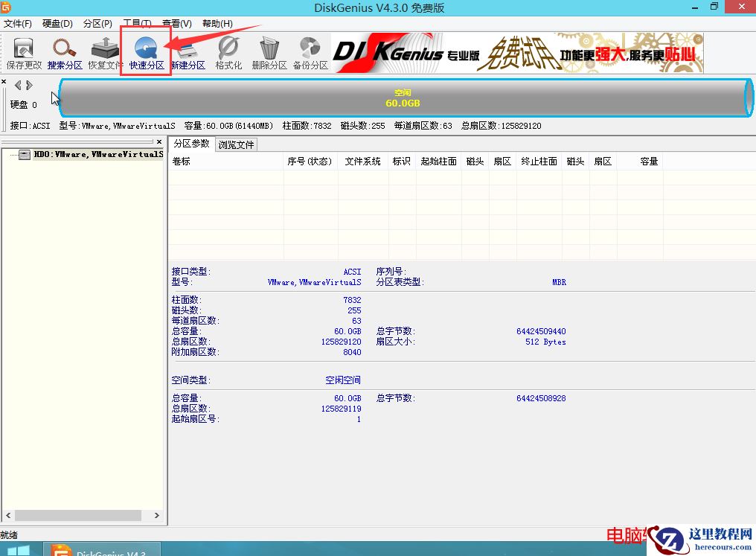Open the 工具(T) menu
756x556 pixels.
click(136, 22)
